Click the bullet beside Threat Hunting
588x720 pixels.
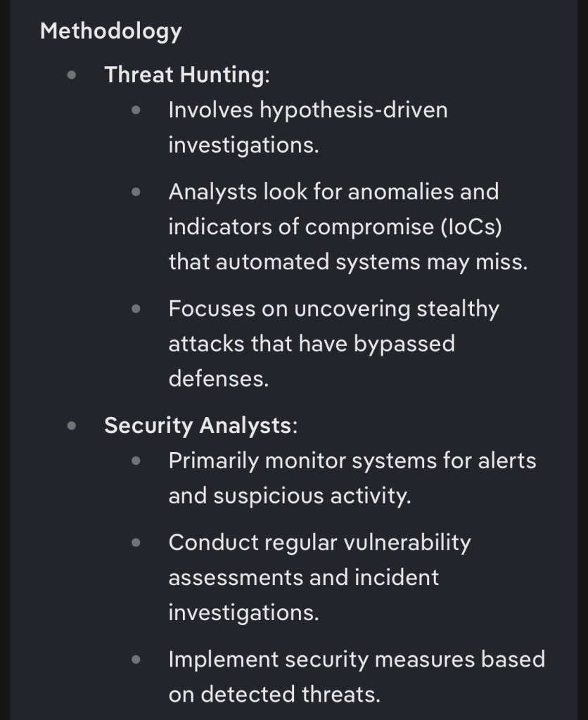pos(71,75)
